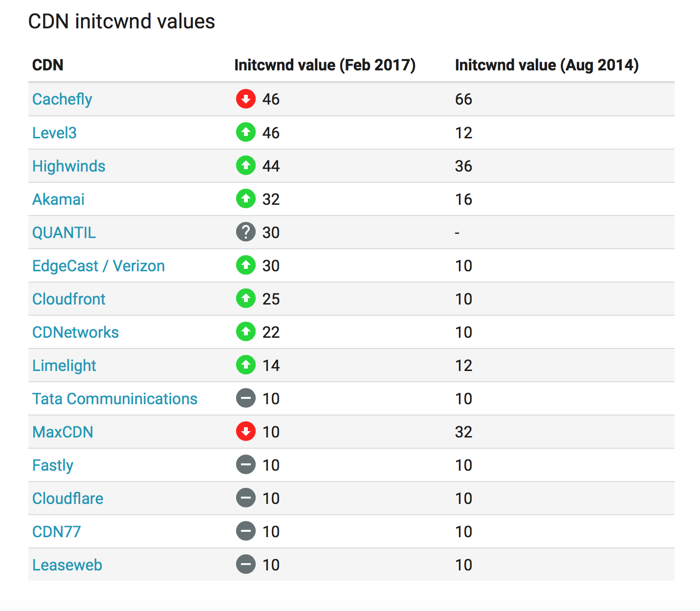Click the Initcwnd value (Aug 2014) header

(x=547, y=65)
